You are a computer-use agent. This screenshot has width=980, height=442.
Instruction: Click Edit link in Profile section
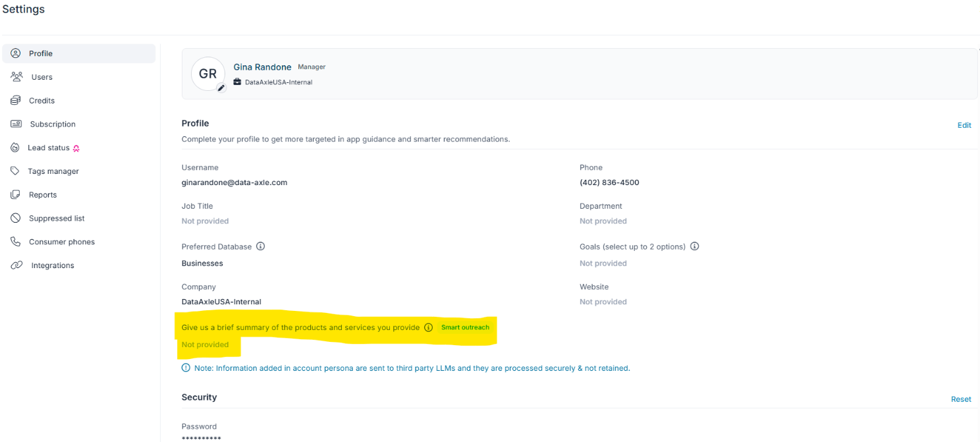pyautogui.click(x=964, y=125)
